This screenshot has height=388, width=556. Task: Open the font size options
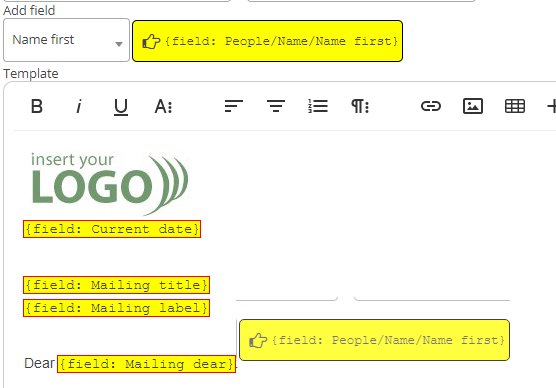(163, 106)
